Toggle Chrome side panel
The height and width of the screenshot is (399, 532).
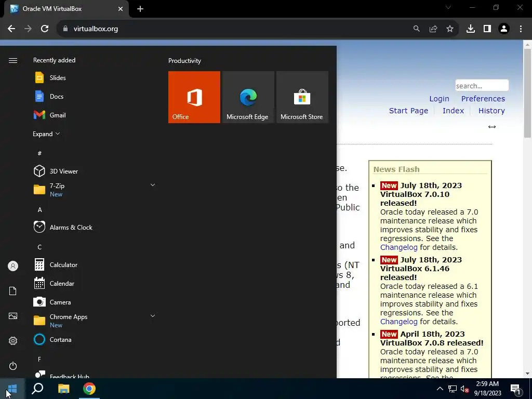point(487,29)
